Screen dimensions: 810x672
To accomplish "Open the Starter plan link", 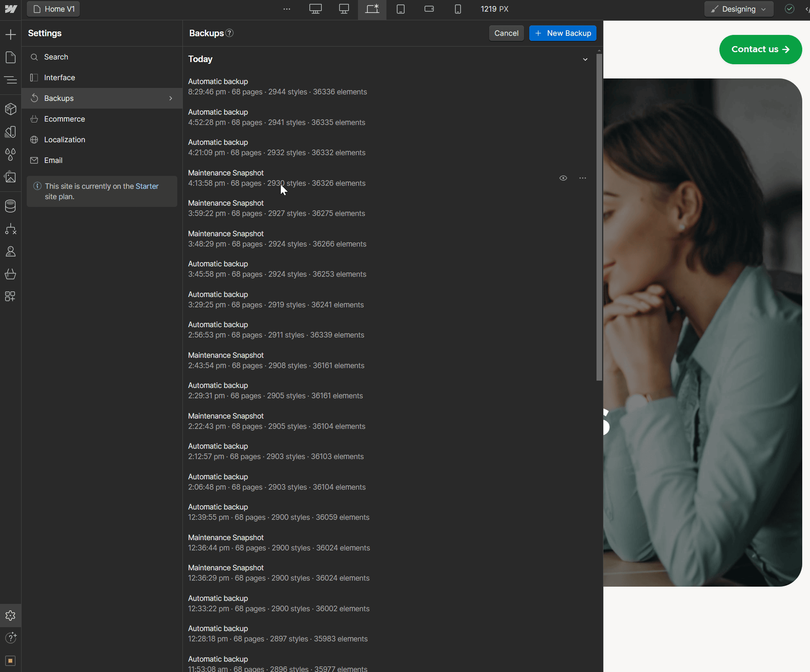I will click(x=147, y=186).
